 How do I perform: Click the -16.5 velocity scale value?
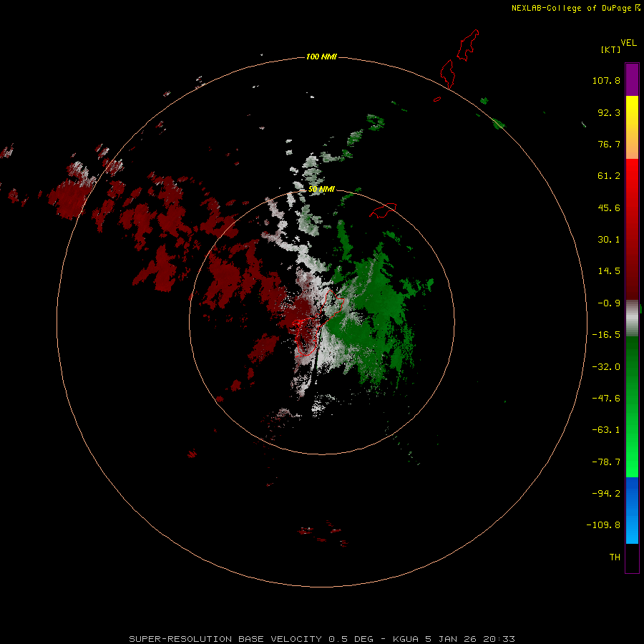(x=606, y=335)
